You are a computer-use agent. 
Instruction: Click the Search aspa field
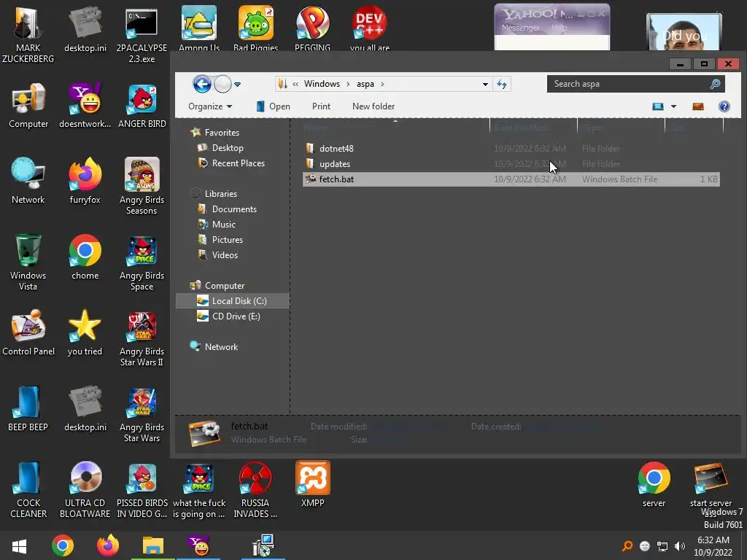[635, 84]
